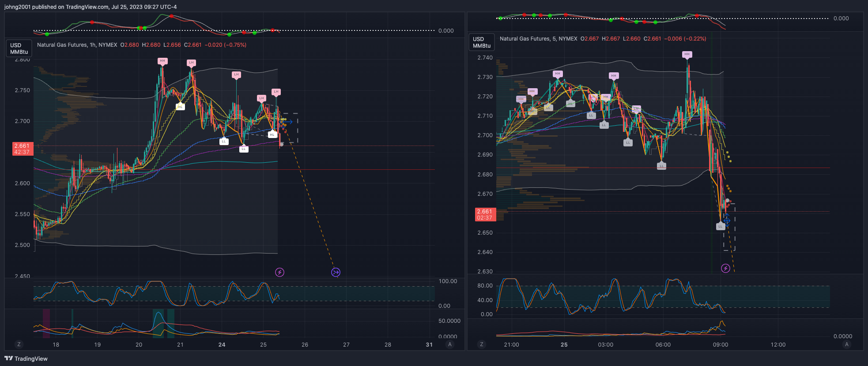Screen dimensions: 868x366
Task: Click the blue circled forecast arrow icon at the projection end
Action: [x=336, y=272]
